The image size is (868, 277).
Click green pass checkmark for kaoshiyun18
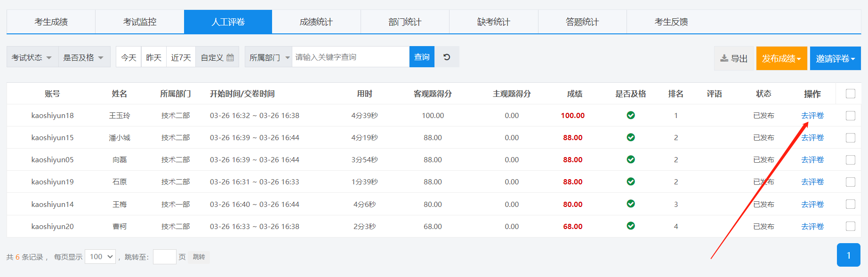pyautogui.click(x=631, y=115)
